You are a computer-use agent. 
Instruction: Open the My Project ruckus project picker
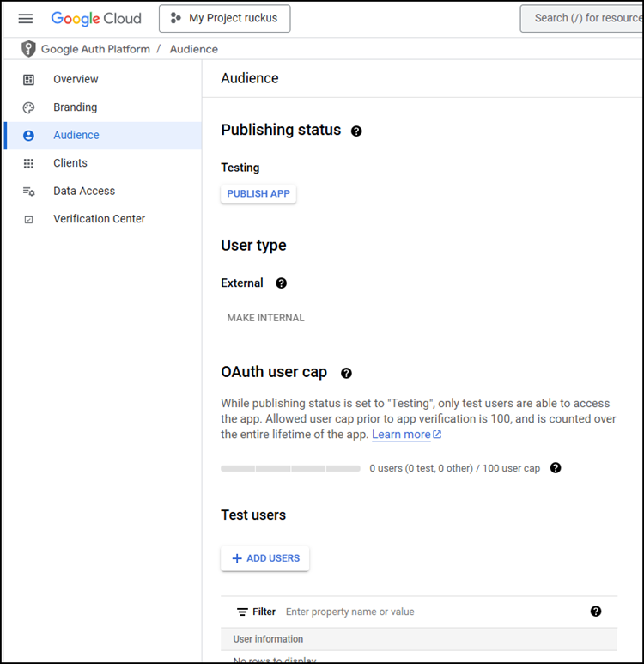[224, 18]
